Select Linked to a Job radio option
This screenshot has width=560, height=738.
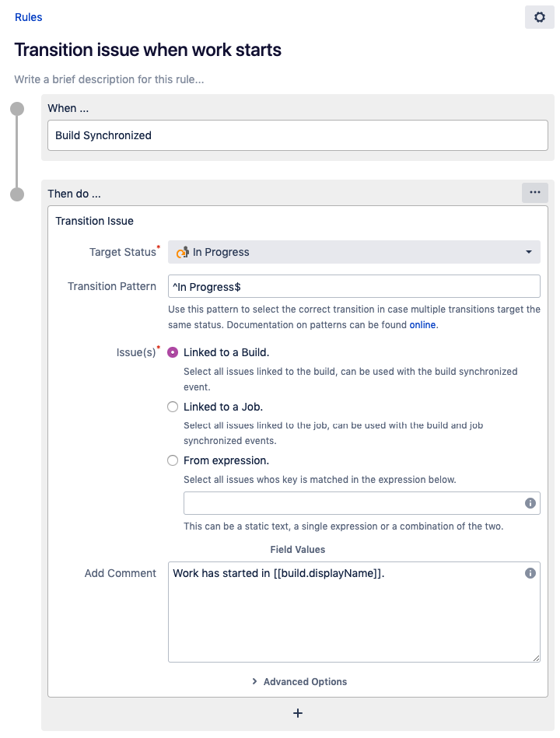pyautogui.click(x=173, y=407)
